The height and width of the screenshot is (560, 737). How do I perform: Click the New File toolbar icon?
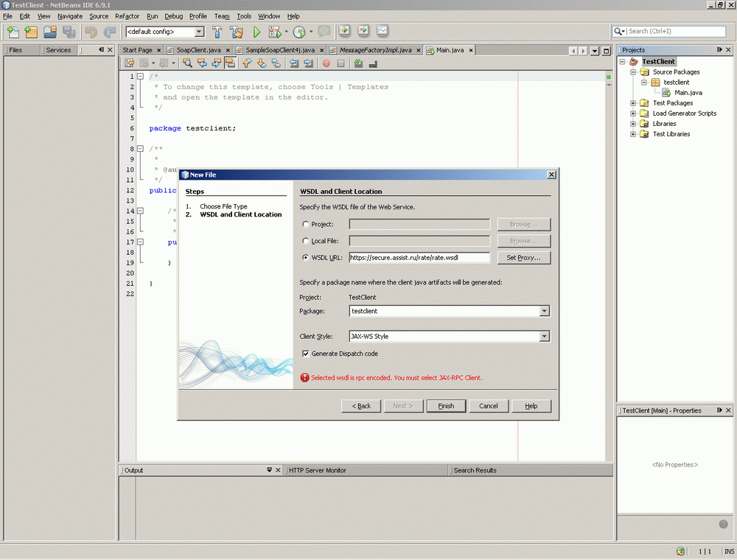coord(13,32)
